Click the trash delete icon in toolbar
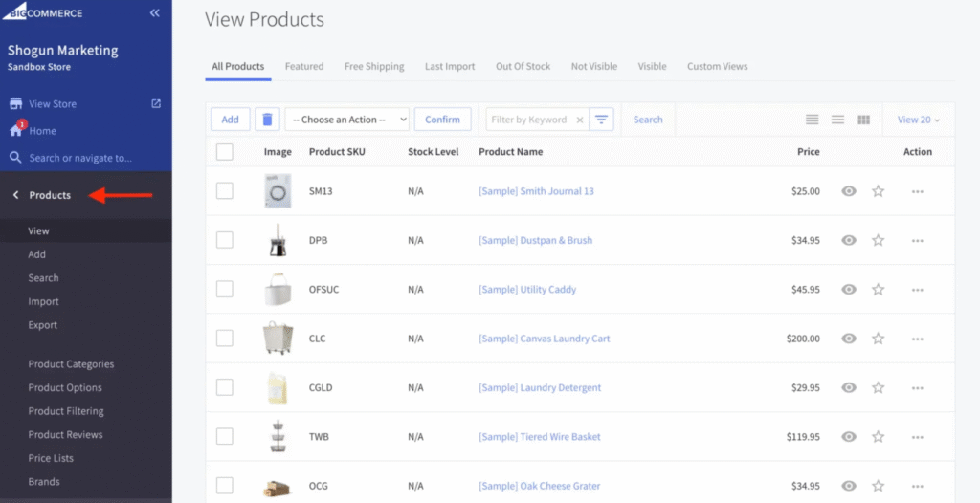Viewport: 980px width, 503px height. (267, 120)
